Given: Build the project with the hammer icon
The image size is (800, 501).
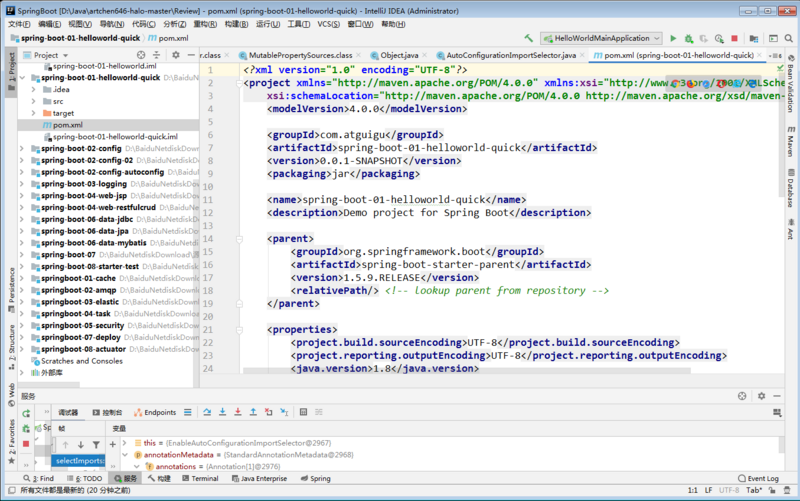Looking at the screenshot, I should tap(529, 38).
